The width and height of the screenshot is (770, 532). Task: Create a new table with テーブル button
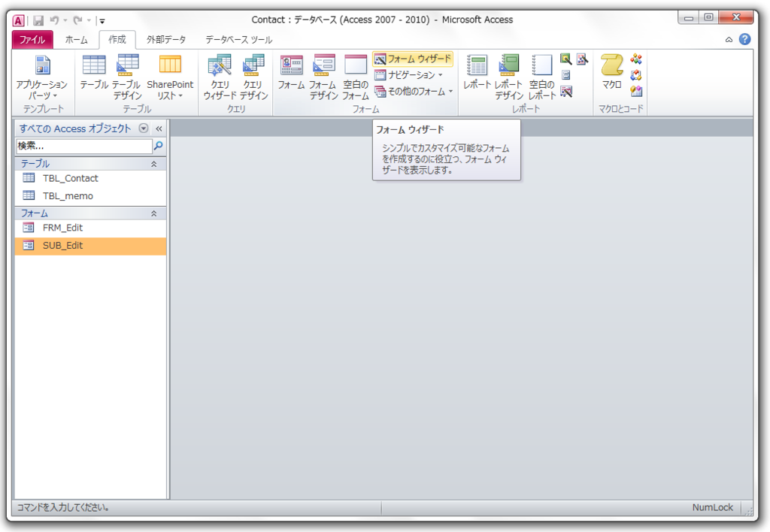[x=94, y=72]
